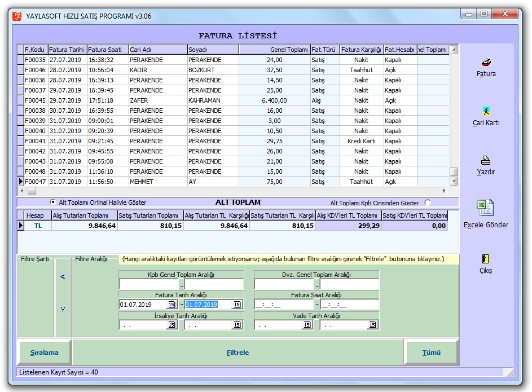Click the Alış Tutarları Toplamı column header
The image size is (532, 392).
pyautogui.click(x=84, y=215)
